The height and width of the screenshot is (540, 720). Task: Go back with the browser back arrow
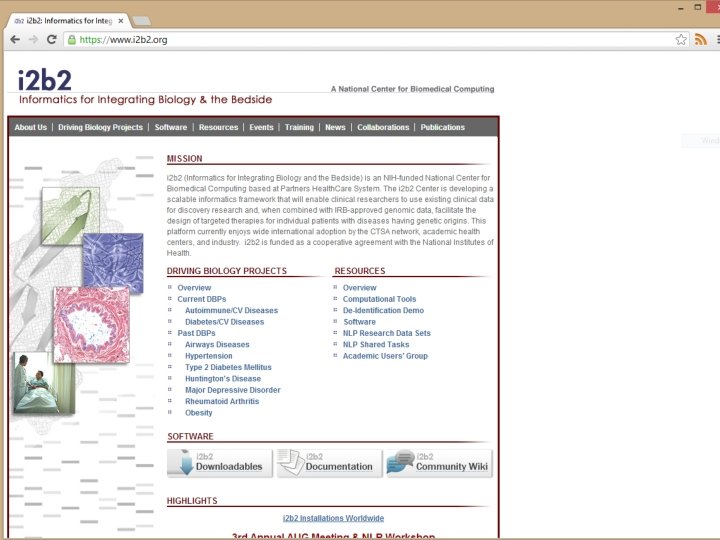pos(15,39)
